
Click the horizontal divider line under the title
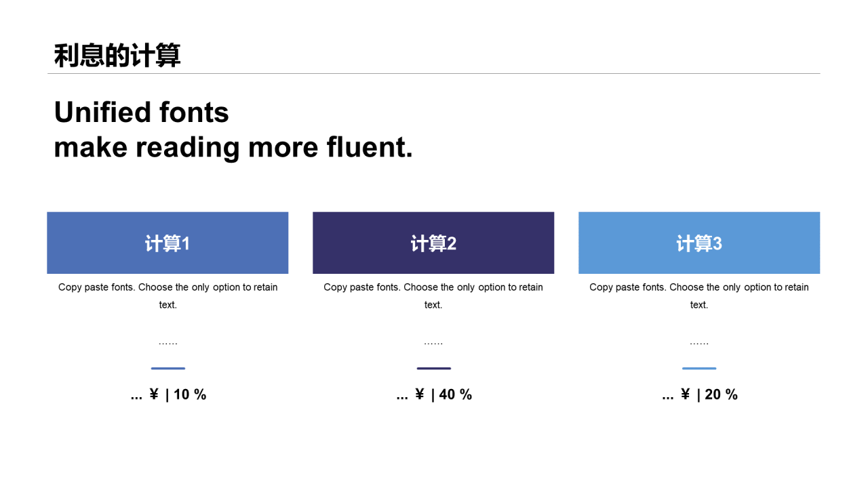coord(434,73)
